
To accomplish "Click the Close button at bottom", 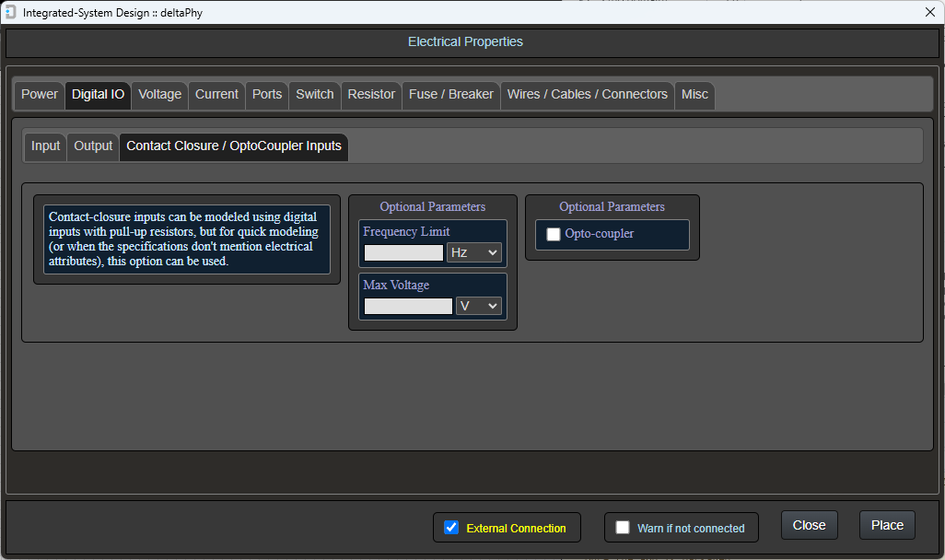I will pyautogui.click(x=809, y=525).
